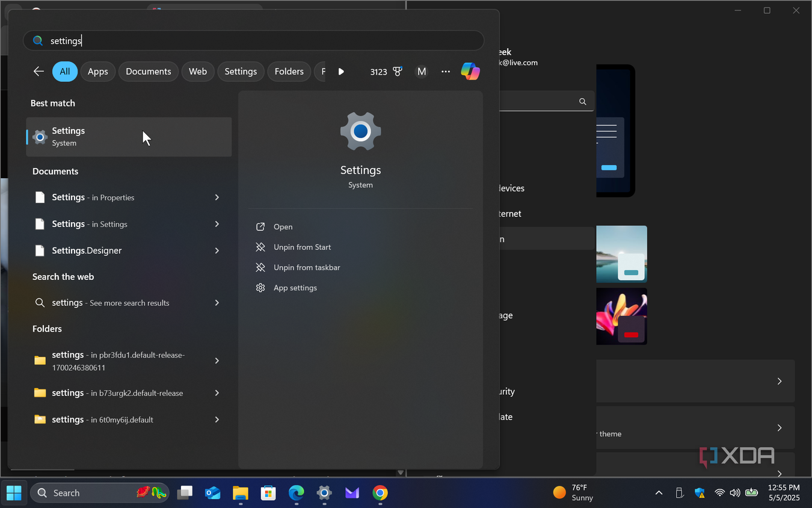Click the Settings gear in Best match
This screenshot has width=812, height=508.
(x=40, y=137)
